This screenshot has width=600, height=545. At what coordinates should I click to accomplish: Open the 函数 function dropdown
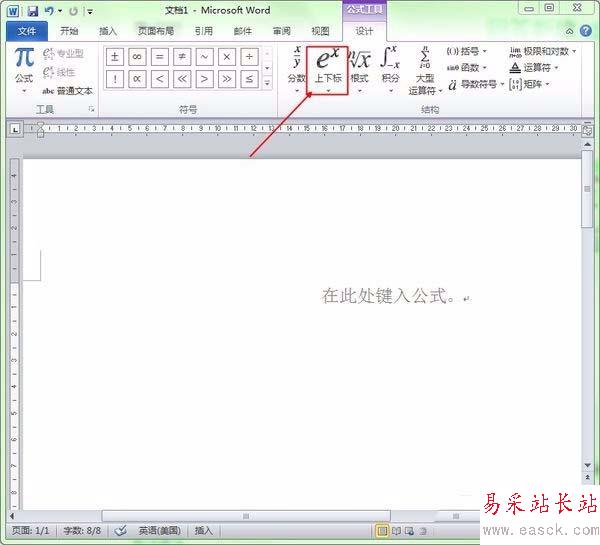tap(467, 68)
